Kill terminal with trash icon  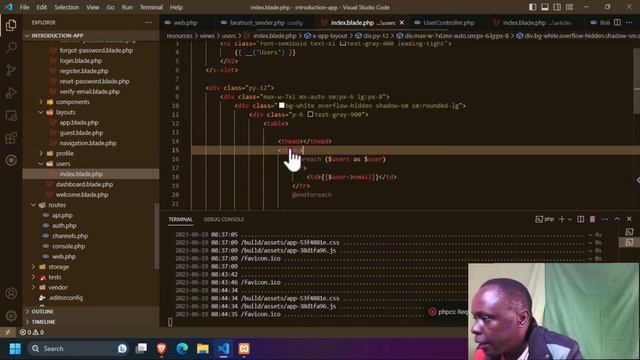592,219
